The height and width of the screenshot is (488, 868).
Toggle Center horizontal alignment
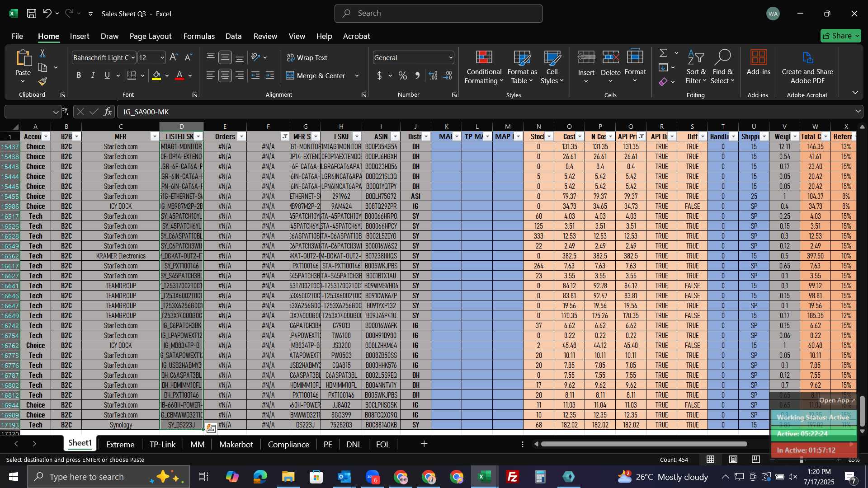(225, 75)
